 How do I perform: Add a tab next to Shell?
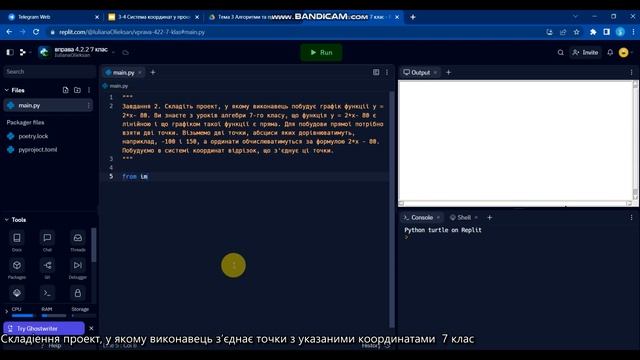pyautogui.click(x=489, y=218)
